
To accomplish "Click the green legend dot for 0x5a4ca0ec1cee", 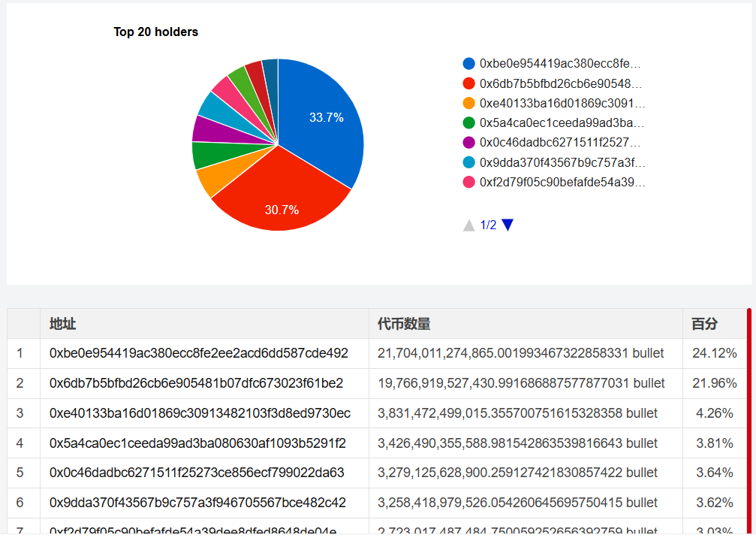I will tap(469, 122).
